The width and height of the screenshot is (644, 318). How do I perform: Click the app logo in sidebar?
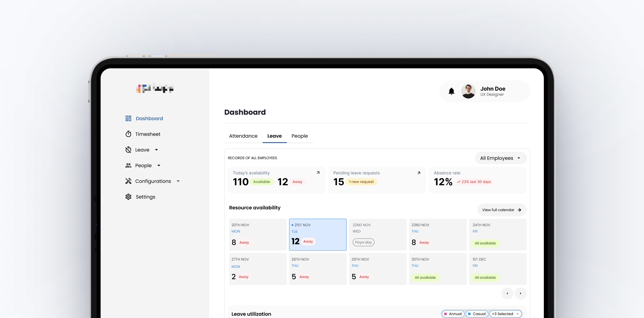coord(155,88)
